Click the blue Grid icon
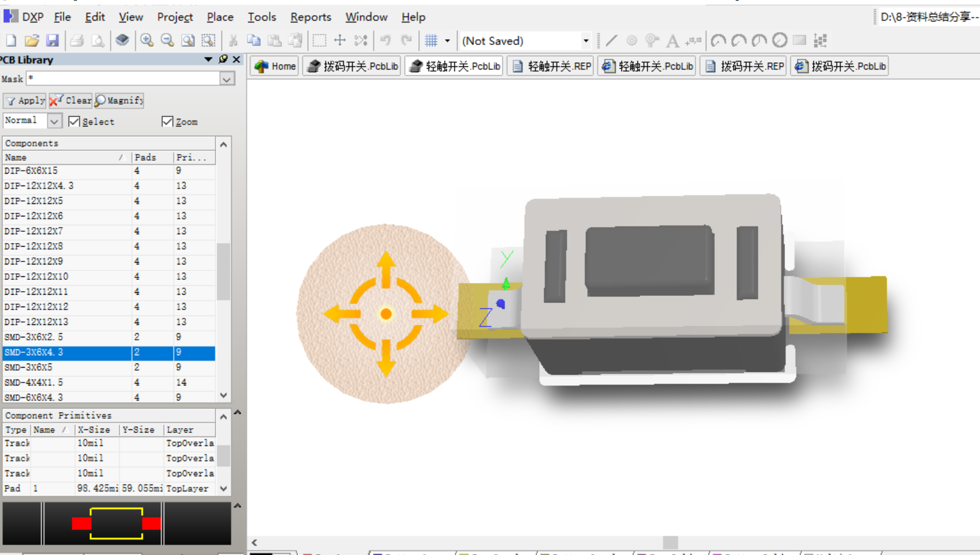 click(x=431, y=40)
